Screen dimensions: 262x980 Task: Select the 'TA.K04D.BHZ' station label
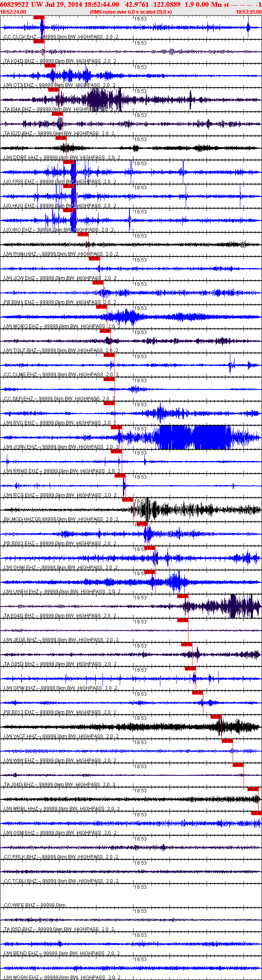pos(19,61)
